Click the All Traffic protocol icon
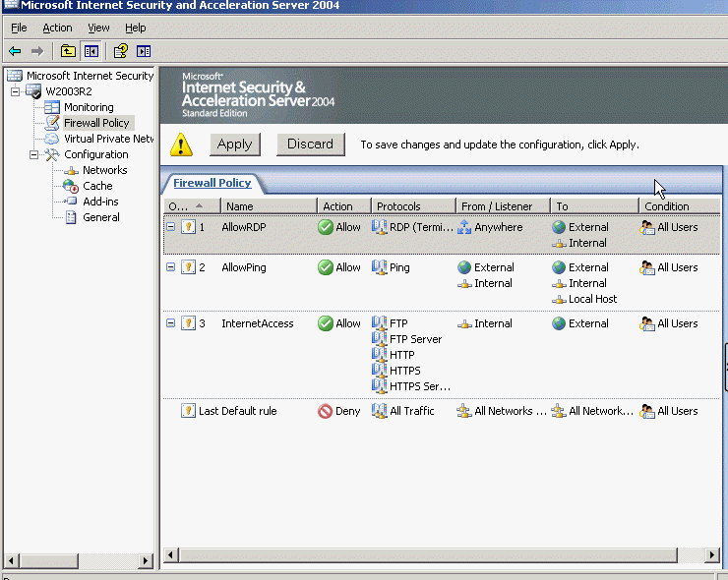 [380, 411]
